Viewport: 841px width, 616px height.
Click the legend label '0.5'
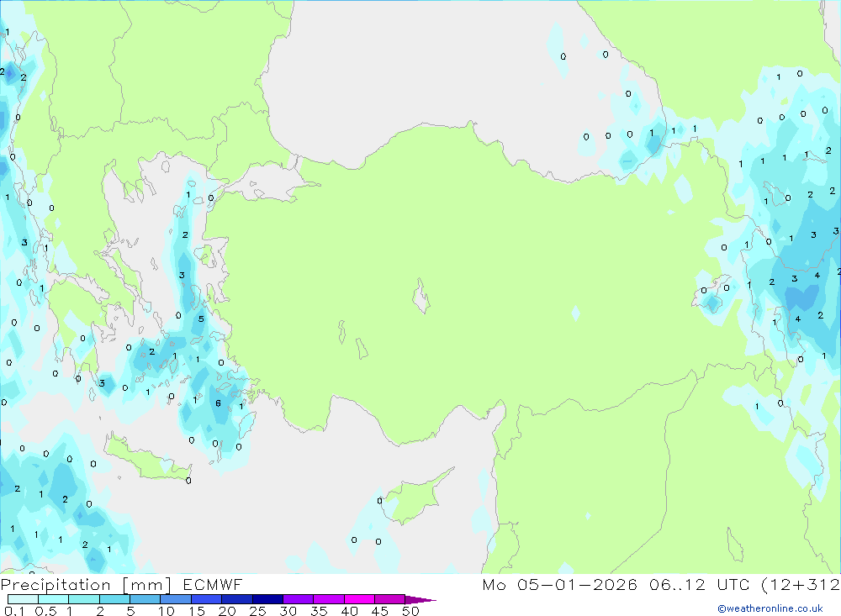(45, 611)
